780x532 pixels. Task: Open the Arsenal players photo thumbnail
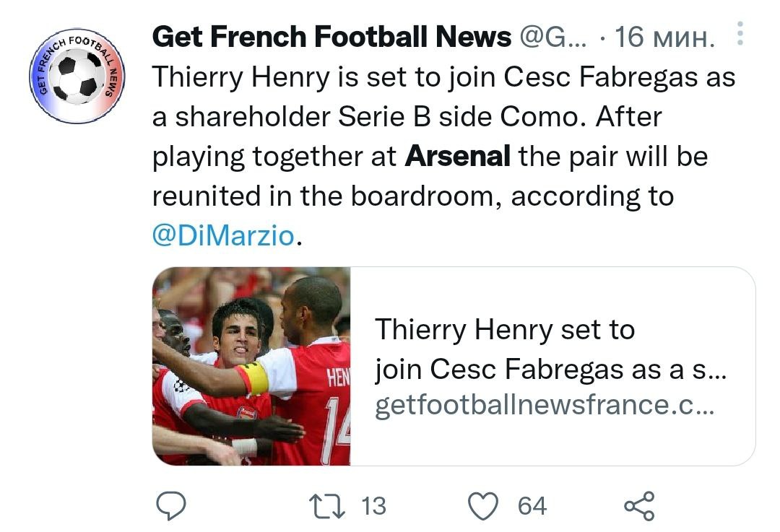[251, 366]
